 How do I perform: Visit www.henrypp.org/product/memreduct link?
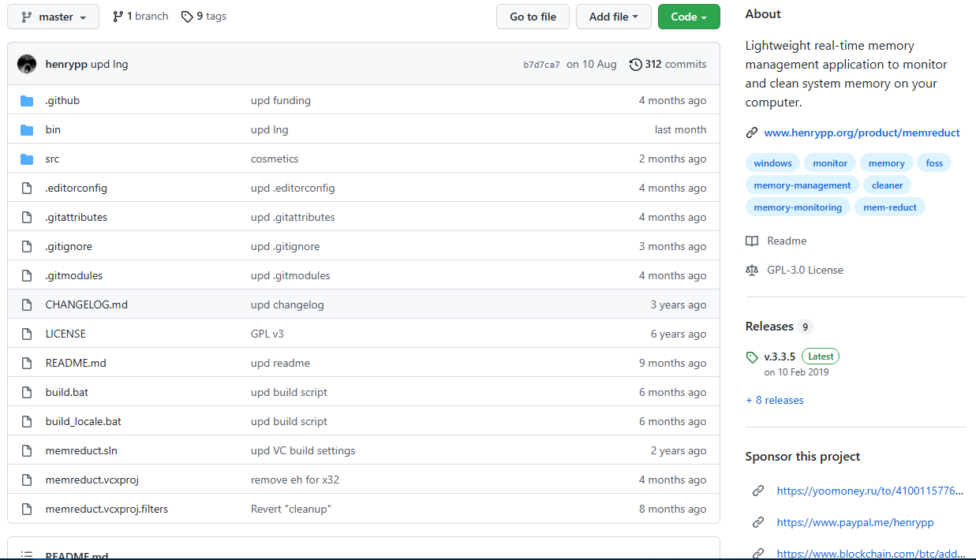pos(862,133)
